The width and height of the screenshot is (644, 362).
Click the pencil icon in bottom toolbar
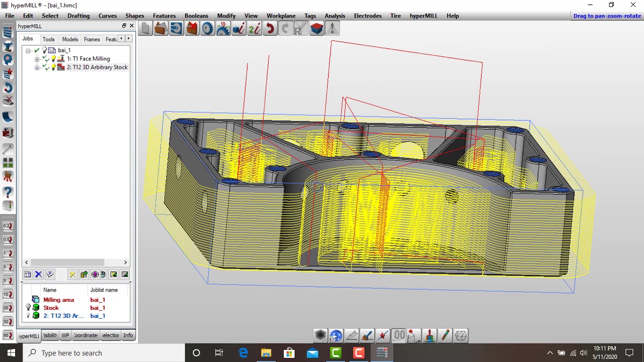point(445,335)
